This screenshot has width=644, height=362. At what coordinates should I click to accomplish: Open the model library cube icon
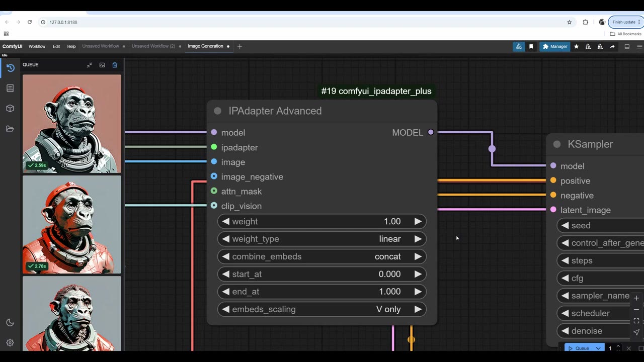pyautogui.click(x=10, y=109)
